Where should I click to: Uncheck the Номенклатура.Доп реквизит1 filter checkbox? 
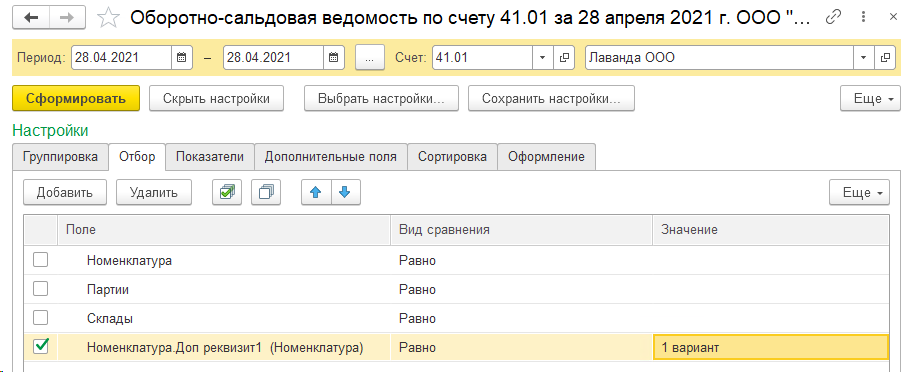[41, 347]
